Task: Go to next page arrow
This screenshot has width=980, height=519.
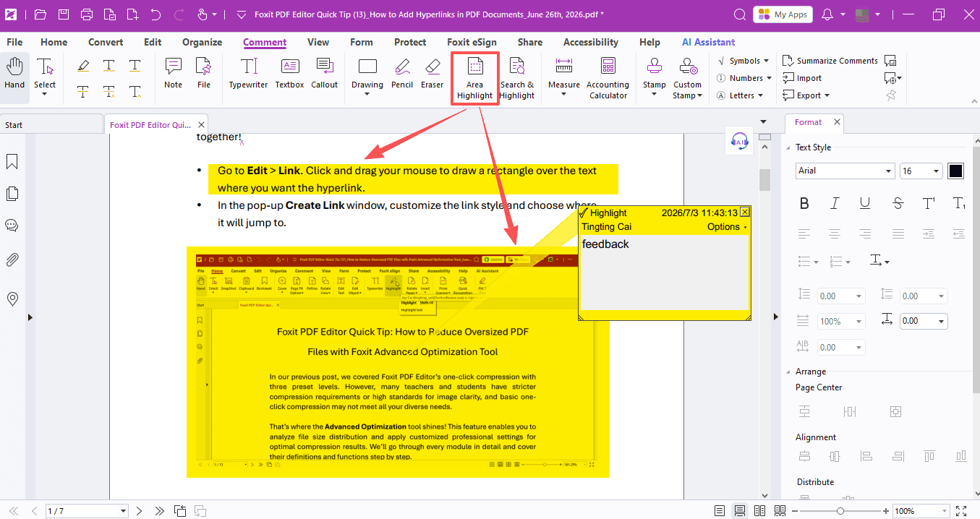Action: coord(140,511)
